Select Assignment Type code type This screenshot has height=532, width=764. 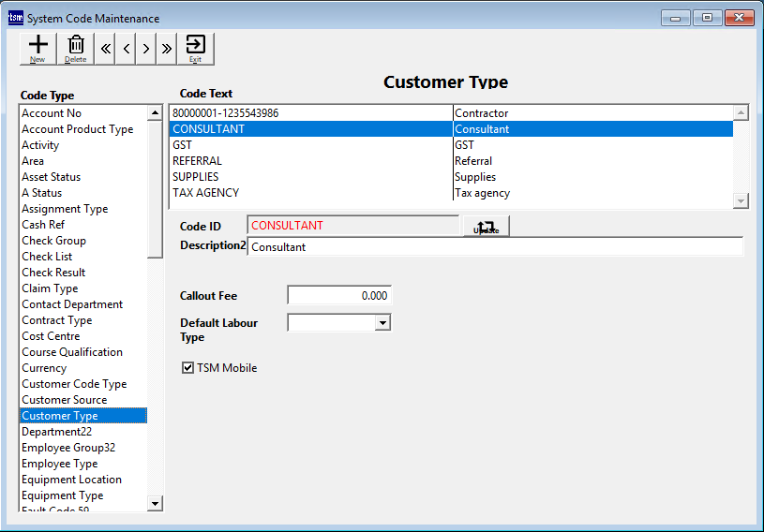(83, 209)
